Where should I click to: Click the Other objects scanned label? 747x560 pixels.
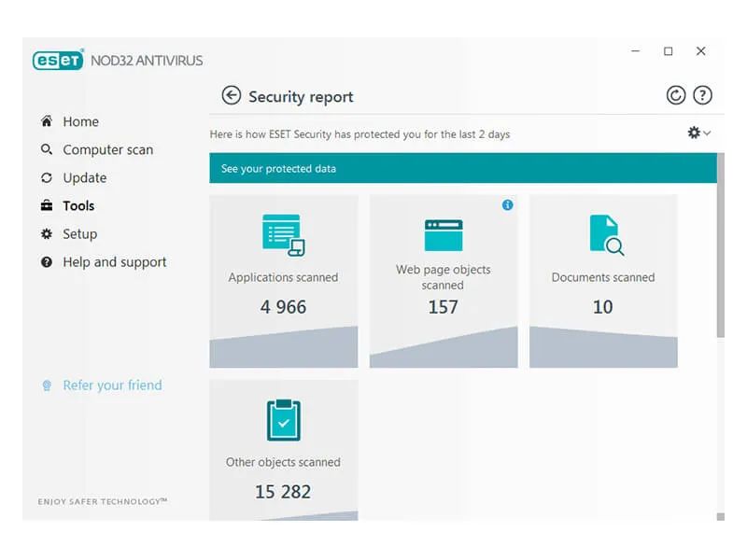284,462
